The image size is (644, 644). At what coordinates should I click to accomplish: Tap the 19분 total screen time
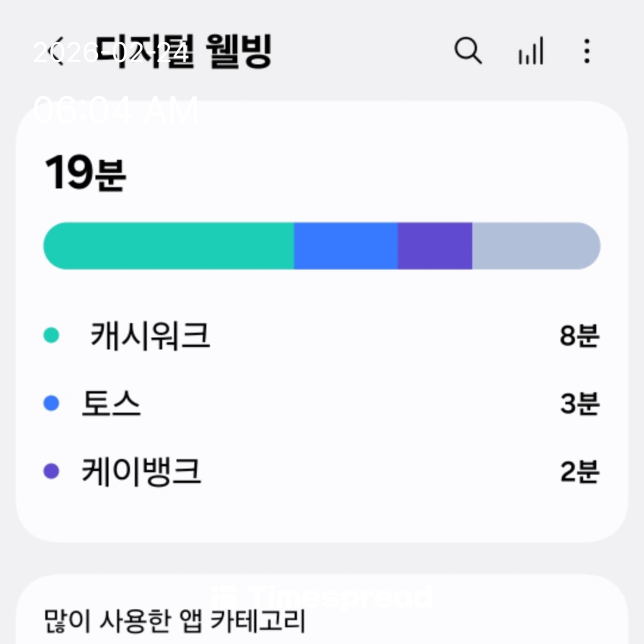(x=85, y=174)
